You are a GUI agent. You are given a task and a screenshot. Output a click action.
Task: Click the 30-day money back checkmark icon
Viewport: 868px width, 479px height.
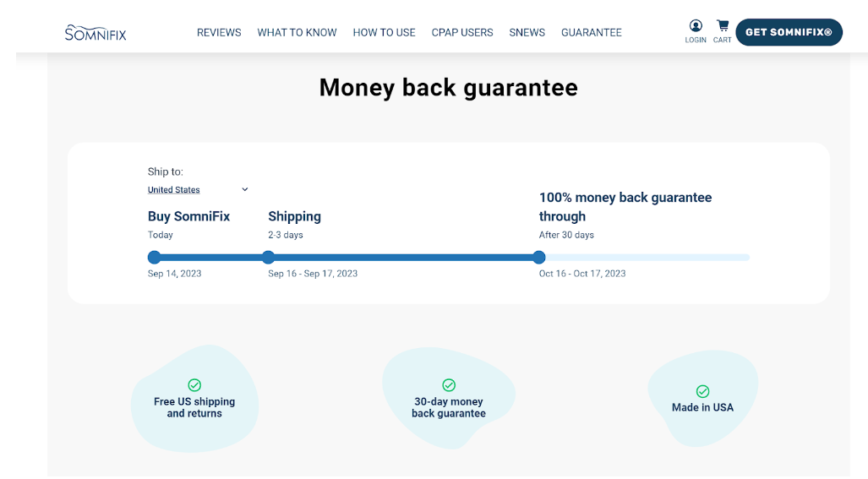coord(449,385)
